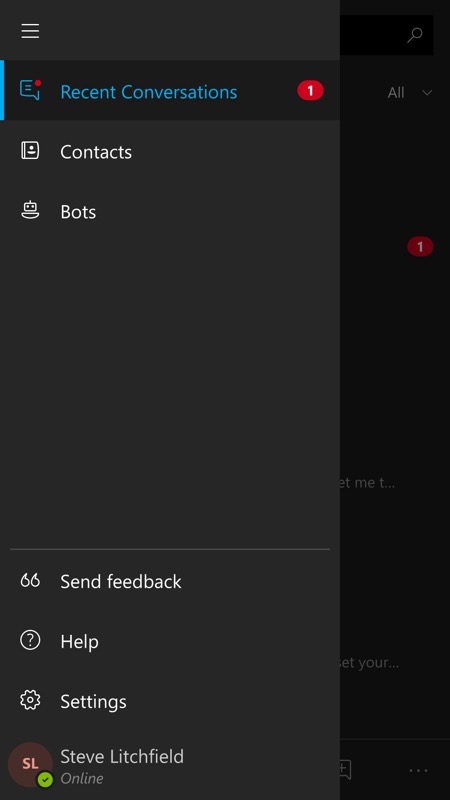
Task: Collapse the hamburger navigation menu
Action: 30,31
